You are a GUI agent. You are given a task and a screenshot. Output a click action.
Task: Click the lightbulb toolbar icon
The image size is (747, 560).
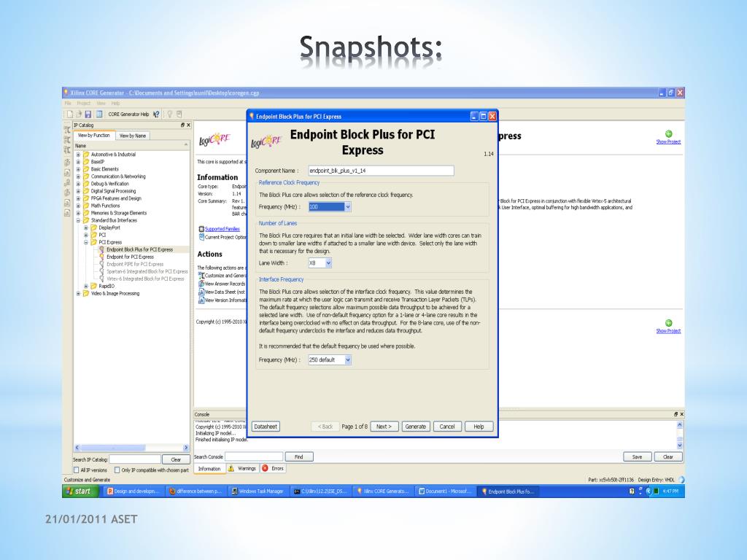169,114
